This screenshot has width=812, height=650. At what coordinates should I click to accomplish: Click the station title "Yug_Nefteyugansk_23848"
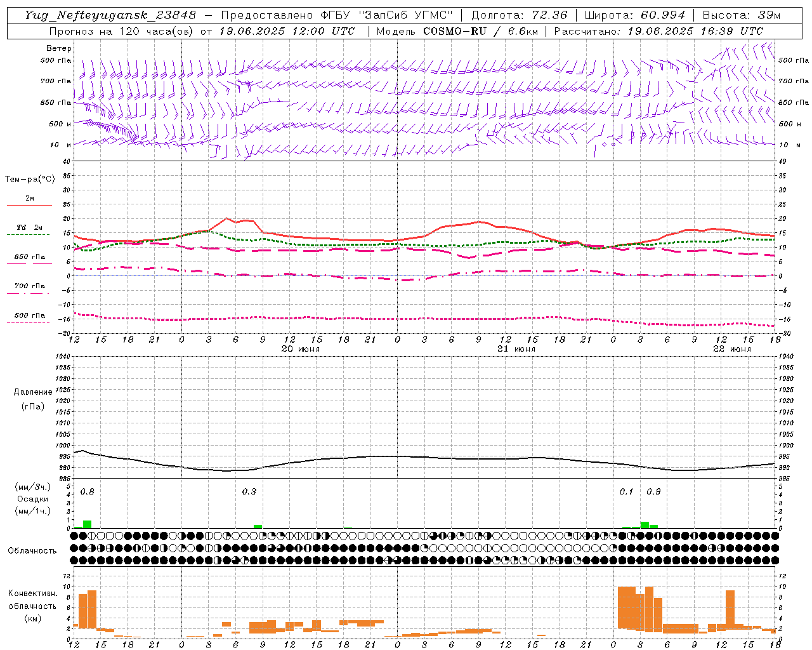110,15
